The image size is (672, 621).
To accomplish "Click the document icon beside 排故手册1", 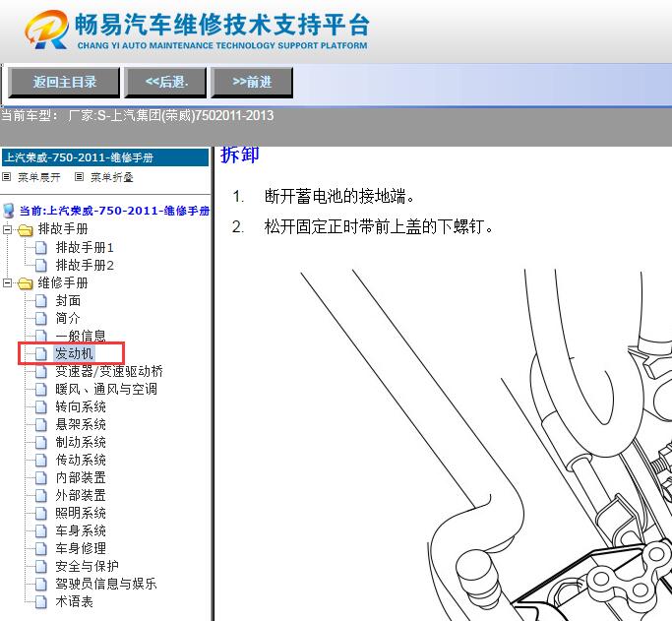I will pyautogui.click(x=41, y=248).
